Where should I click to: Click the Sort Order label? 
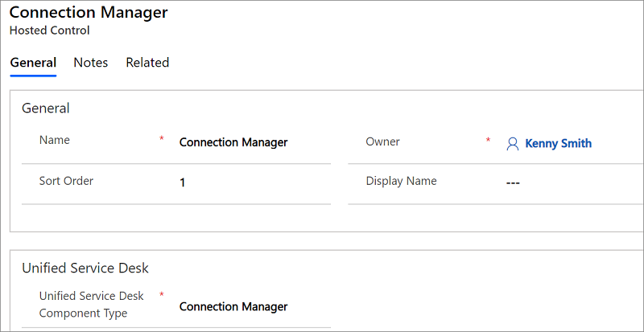(x=66, y=181)
